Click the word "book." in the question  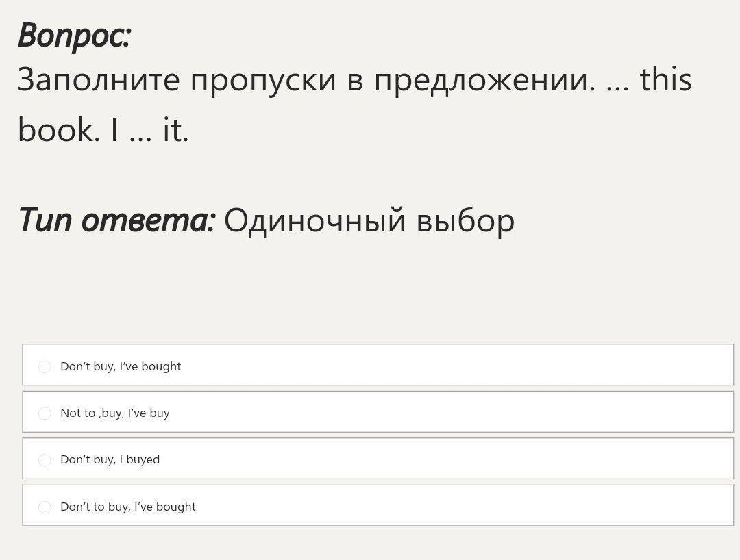click(x=59, y=129)
